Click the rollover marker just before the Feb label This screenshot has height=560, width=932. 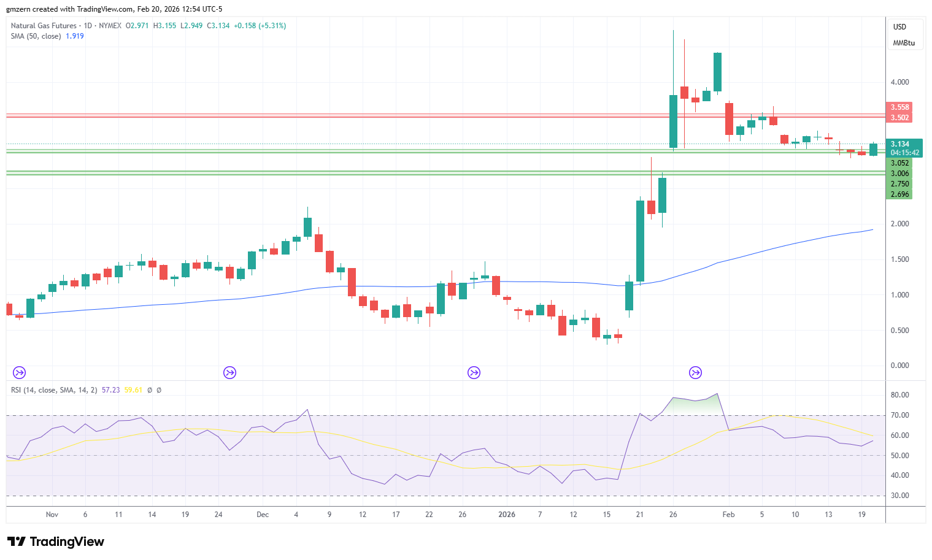[x=695, y=372]
